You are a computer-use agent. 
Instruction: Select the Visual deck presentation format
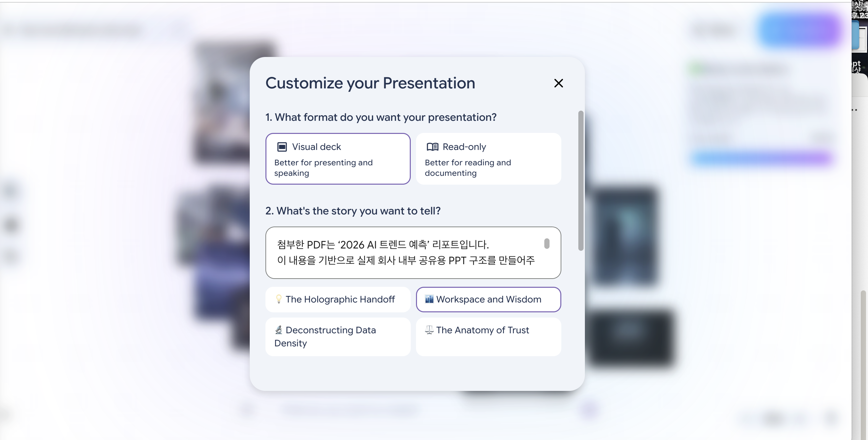click(x=338, y=159)
